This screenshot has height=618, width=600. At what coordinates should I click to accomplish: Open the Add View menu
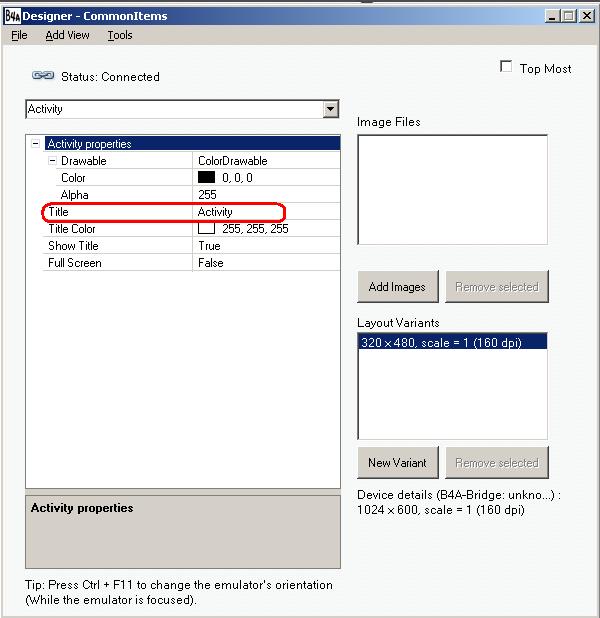[67, 35]
